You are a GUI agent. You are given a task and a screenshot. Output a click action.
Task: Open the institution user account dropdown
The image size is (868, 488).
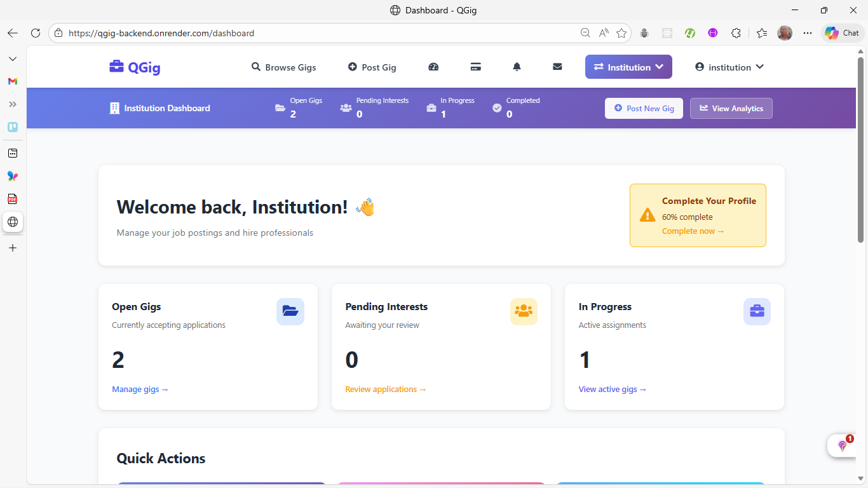tap(729, 67)
